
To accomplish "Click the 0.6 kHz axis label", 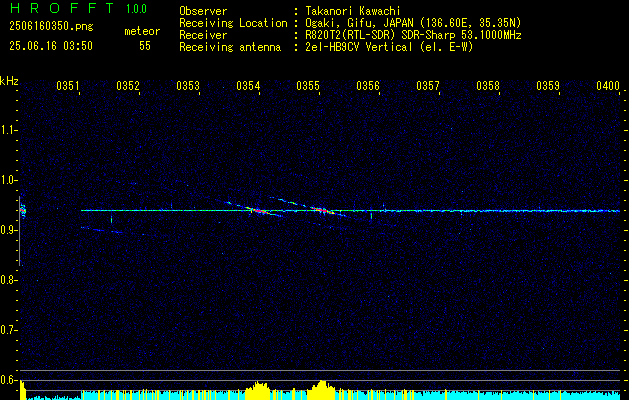I will coord(8,380).
